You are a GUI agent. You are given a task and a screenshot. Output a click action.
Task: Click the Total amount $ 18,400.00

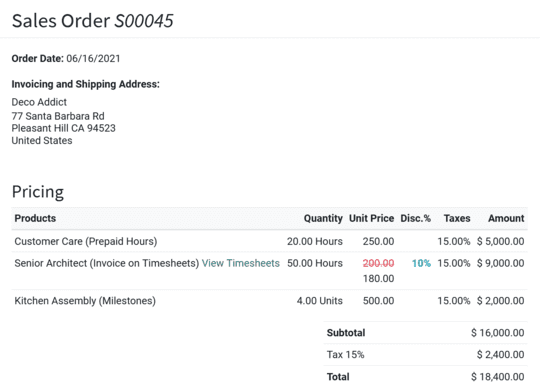(x=497, y=377)
